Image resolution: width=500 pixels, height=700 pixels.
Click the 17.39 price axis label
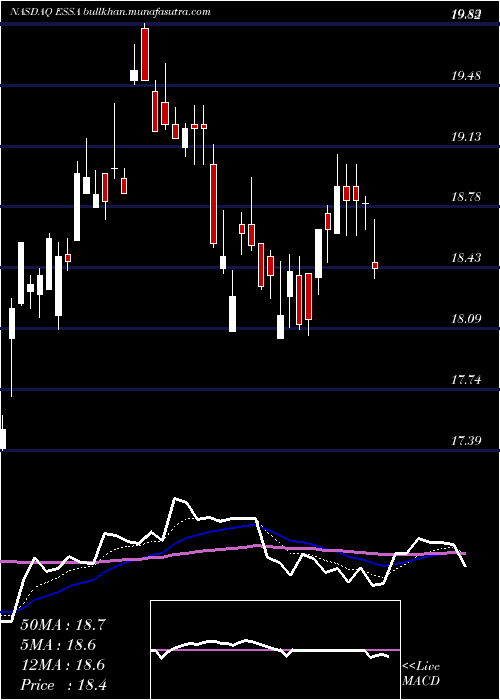tap(467, 441)
